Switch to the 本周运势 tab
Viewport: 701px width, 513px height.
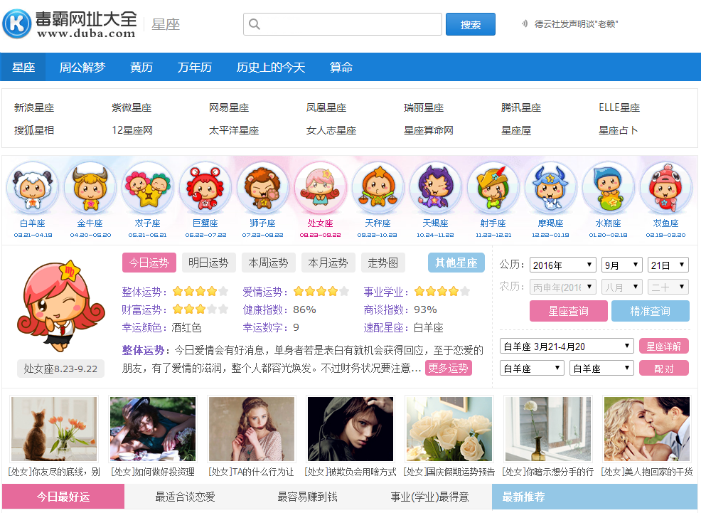(267, 263)
